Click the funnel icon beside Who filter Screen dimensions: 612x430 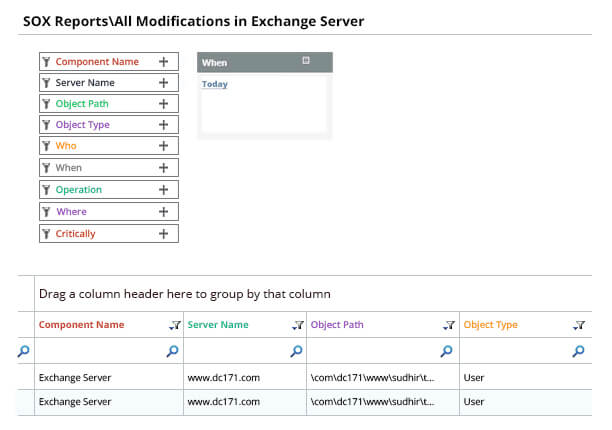[46, 146]
